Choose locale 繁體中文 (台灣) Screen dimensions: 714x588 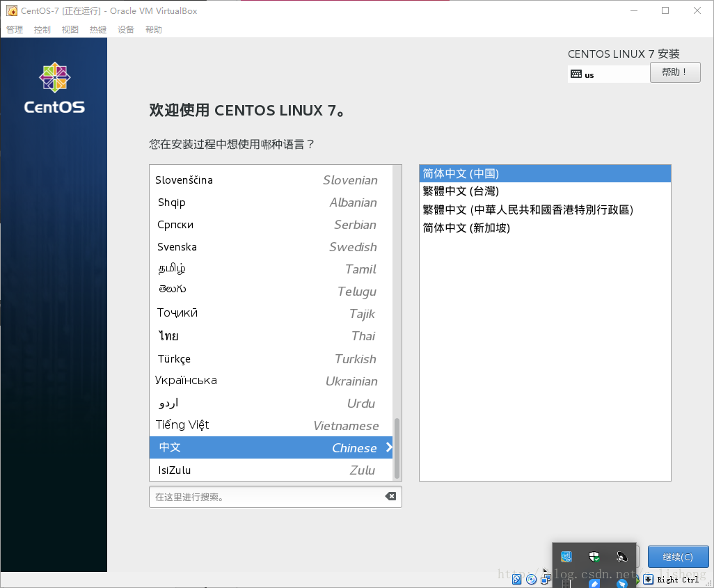pos(545,191)
